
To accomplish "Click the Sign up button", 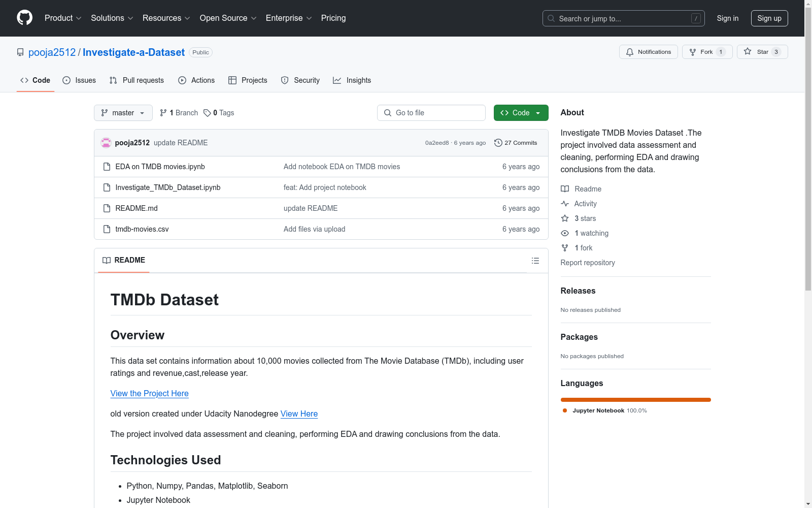I will [x=769, y=18].
